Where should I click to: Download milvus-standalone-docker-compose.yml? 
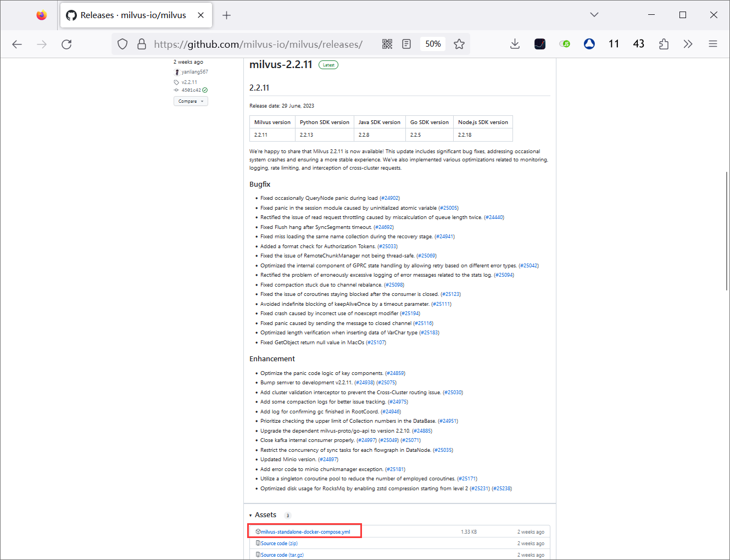point(305,532)
